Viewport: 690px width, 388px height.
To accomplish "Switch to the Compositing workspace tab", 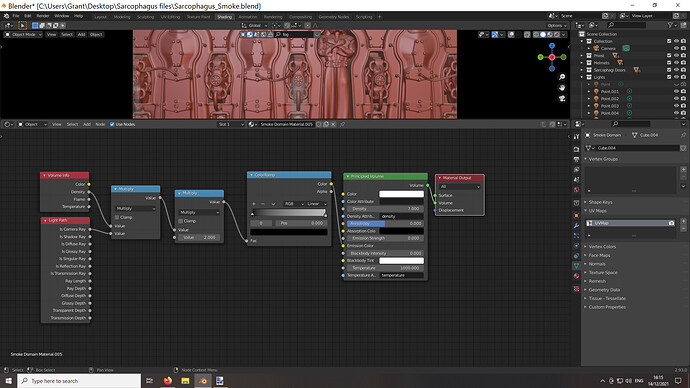I will [x=300, y=17].
